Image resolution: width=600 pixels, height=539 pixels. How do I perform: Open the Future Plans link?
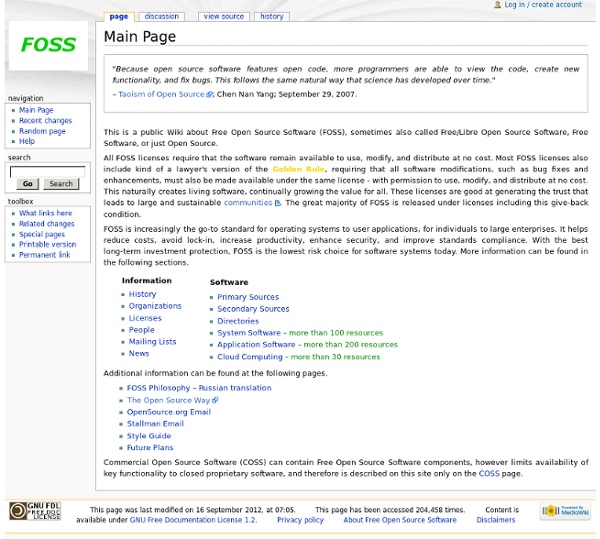pos(150,448)
